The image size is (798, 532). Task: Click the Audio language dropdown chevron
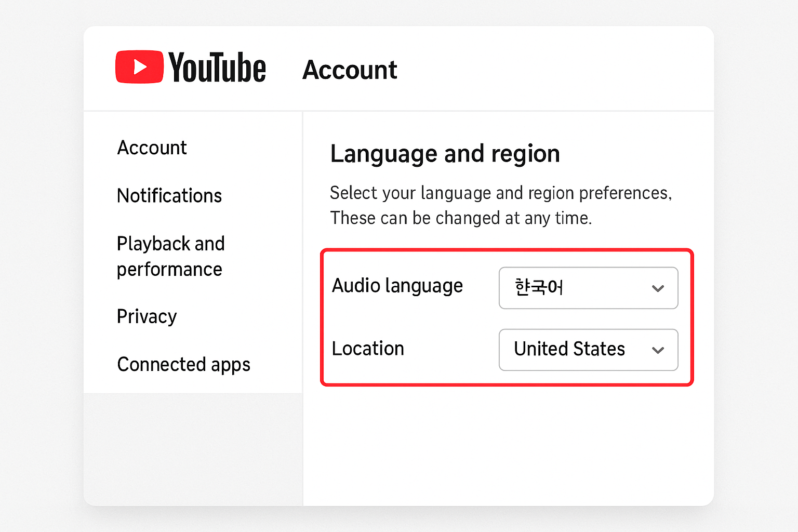click(658, 288)
